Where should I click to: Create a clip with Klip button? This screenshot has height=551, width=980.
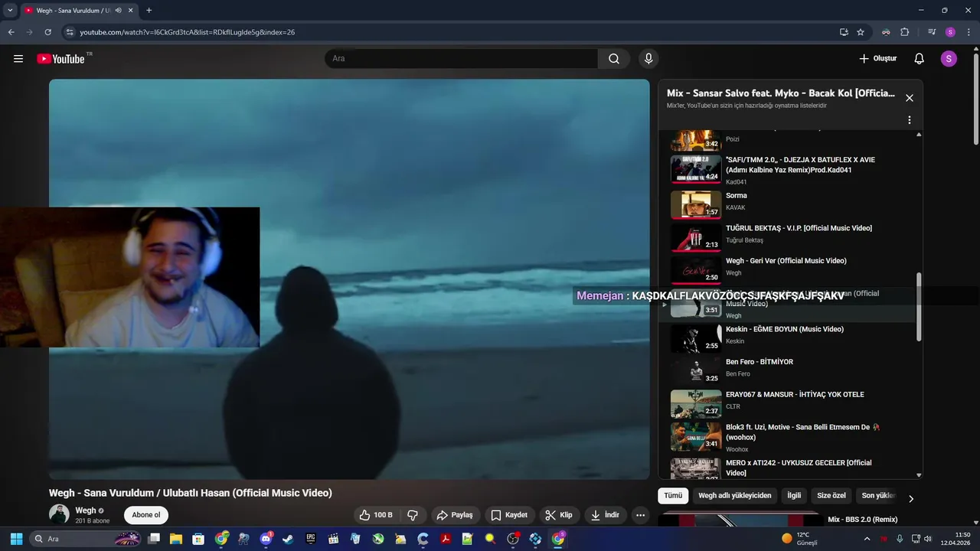pyautogui.click(x=559, y=515)
